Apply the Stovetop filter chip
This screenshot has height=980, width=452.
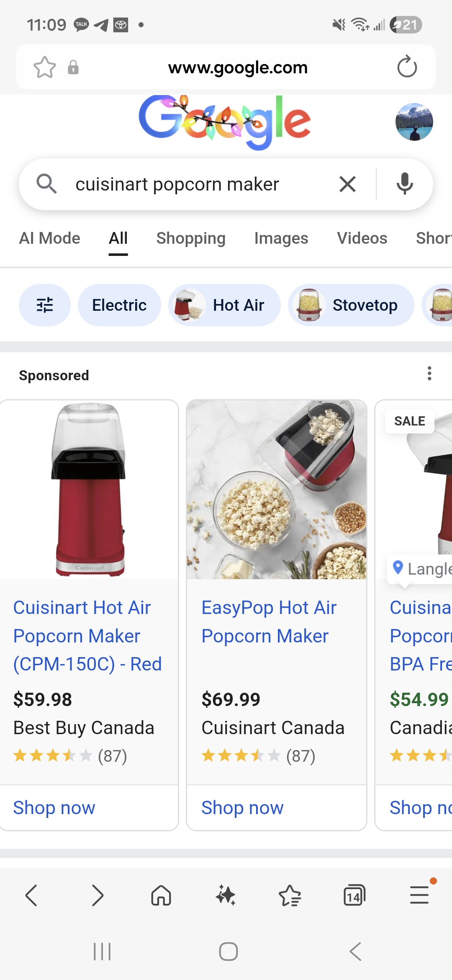click(x=351, y=305)
